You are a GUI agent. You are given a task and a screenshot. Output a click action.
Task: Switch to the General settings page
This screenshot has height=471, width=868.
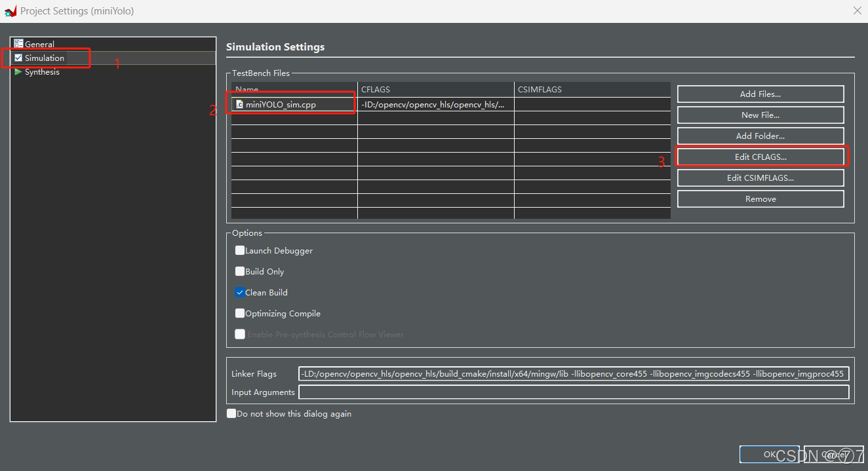[38, 44]
